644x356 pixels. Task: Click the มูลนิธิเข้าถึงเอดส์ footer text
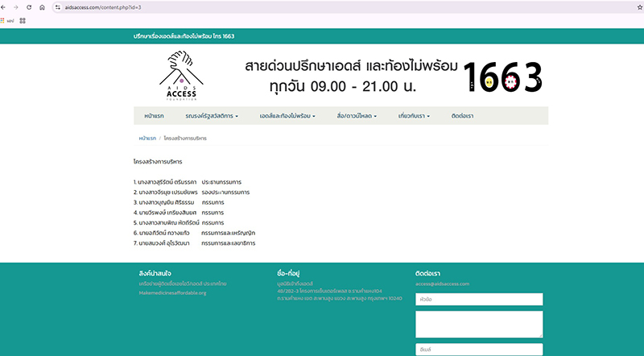(295, 284)
